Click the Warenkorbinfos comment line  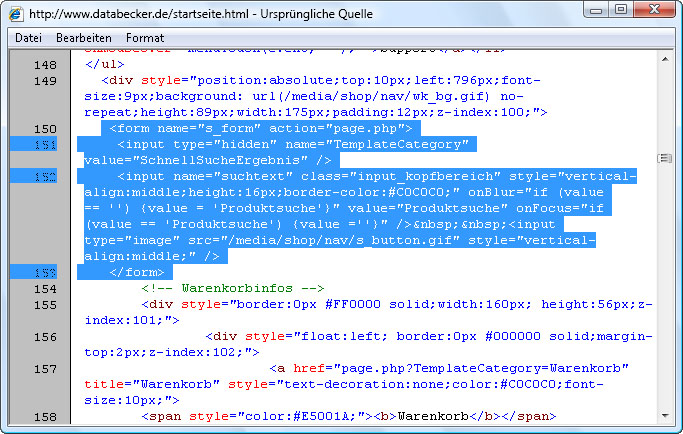(234, 289)
